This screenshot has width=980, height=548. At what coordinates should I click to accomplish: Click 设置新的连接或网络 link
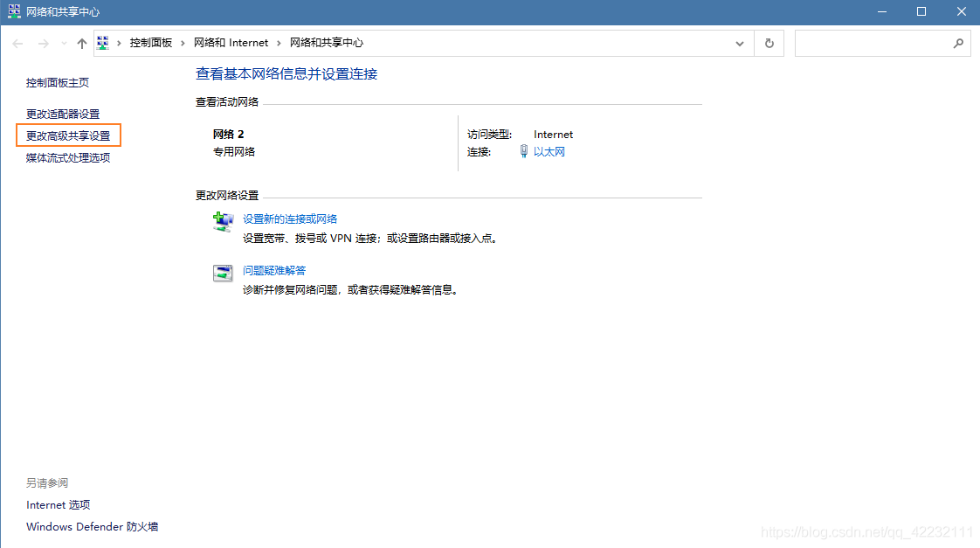[x=290, y=219]
